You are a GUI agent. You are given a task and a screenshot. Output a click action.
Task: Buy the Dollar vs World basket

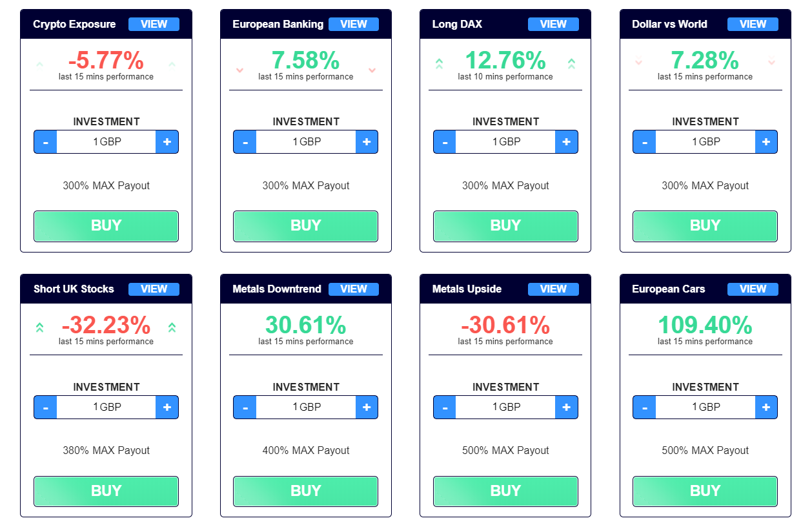click(705, 225)
